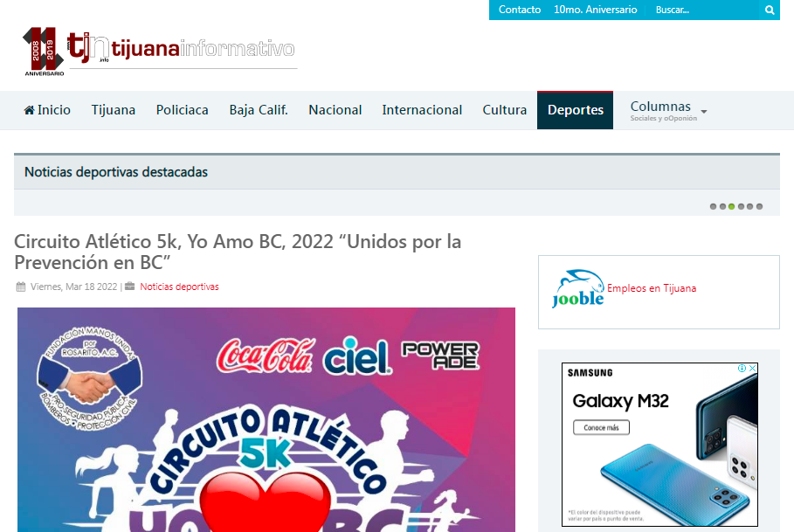Click the briefcase icon before Noticias deportivas
Screen dimensions: 794x532
pyautogui.click(x=129, y=287)
